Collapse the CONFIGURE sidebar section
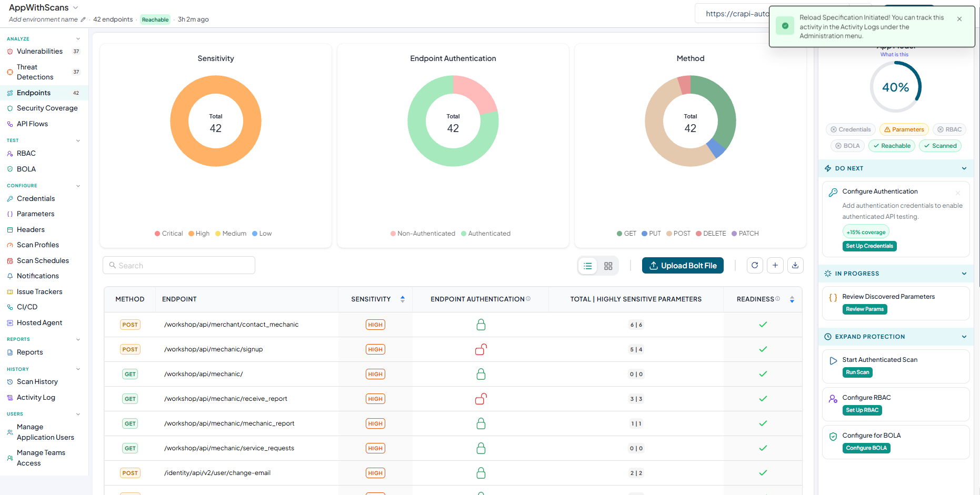This screenshot has width=980, height=495. click(78, 186)
